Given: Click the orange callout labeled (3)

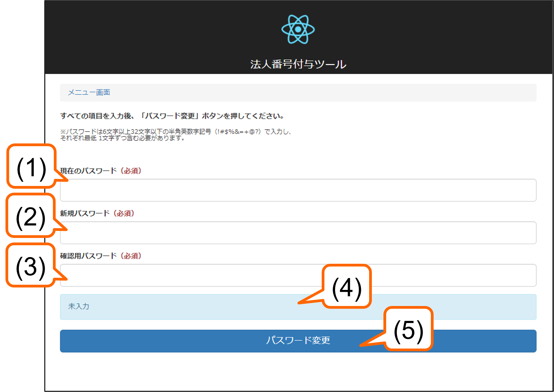Looking at the screenshot, I should pos(31,265).
